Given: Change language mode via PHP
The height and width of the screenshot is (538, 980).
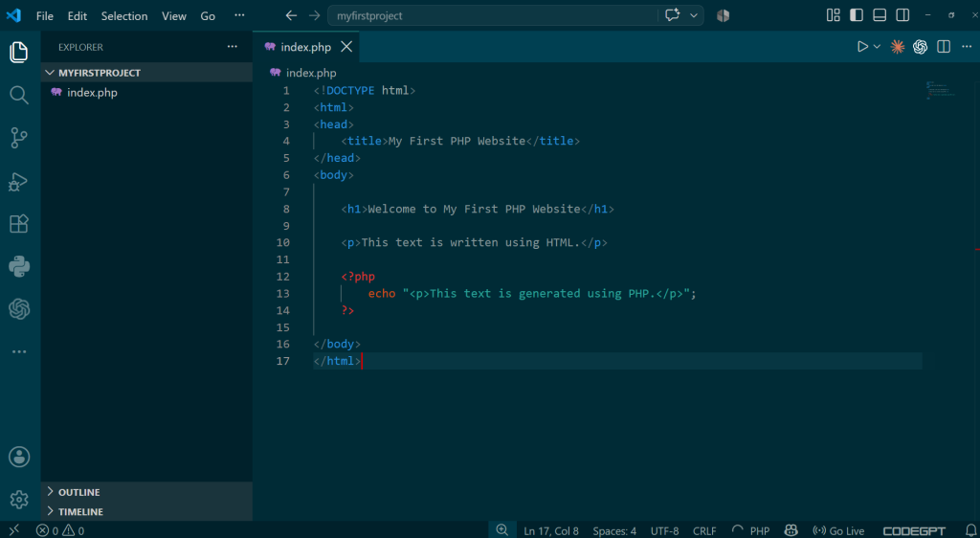Looking at the screenshot, I should [759, 530].
